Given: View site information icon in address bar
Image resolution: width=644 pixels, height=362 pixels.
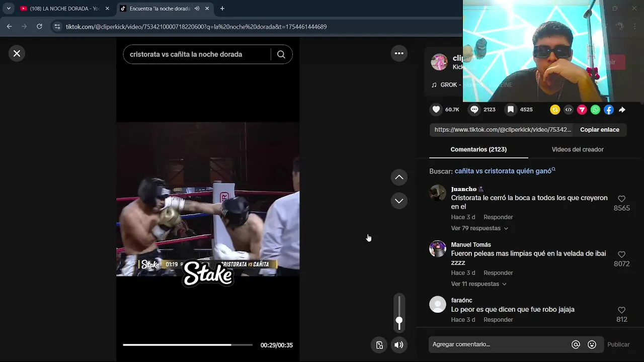Looking at the screenshot, I should point(57,27).
